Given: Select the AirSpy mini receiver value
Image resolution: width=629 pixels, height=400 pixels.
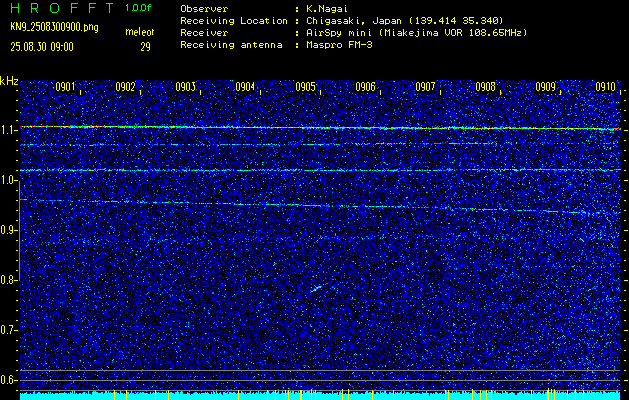Looking at the screenshot, I should click(x=417, y=33).
